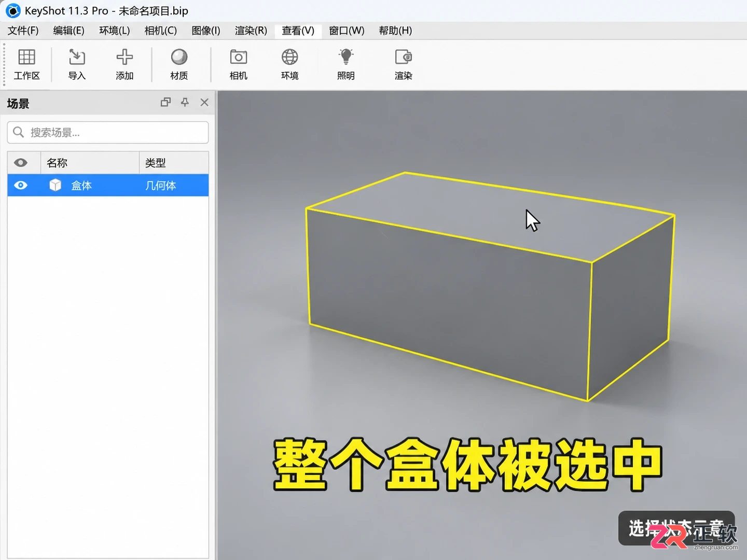The height and width of the screenshot is (560, 747).
Task: Open the 环境 environment globe icon
Action: 290,57
